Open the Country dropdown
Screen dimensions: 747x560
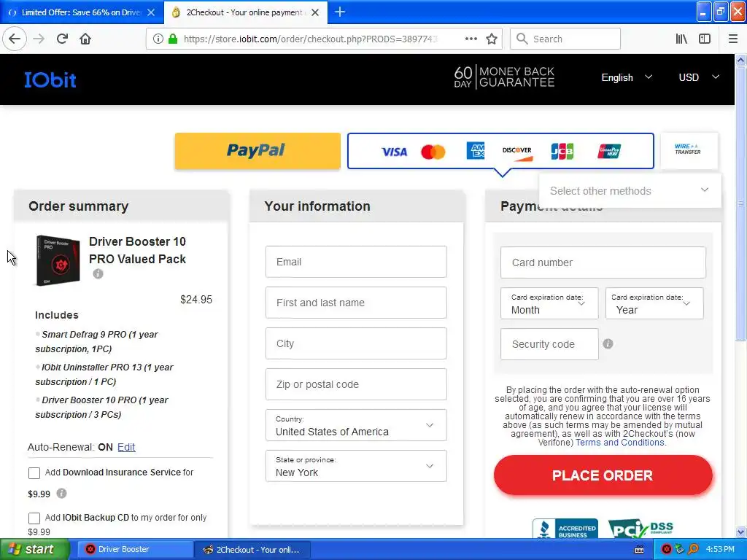coord(356,425)
